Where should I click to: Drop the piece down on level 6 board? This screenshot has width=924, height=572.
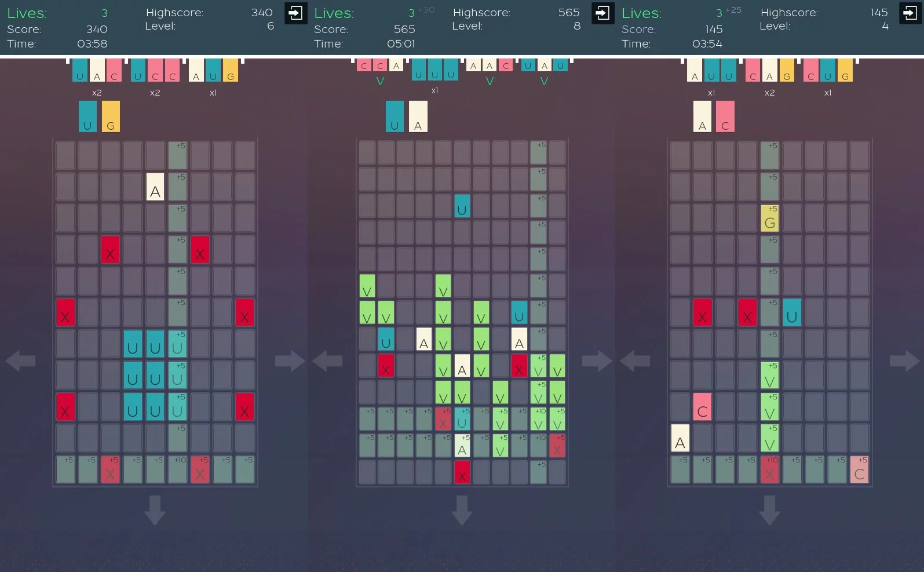click(155, 510)
